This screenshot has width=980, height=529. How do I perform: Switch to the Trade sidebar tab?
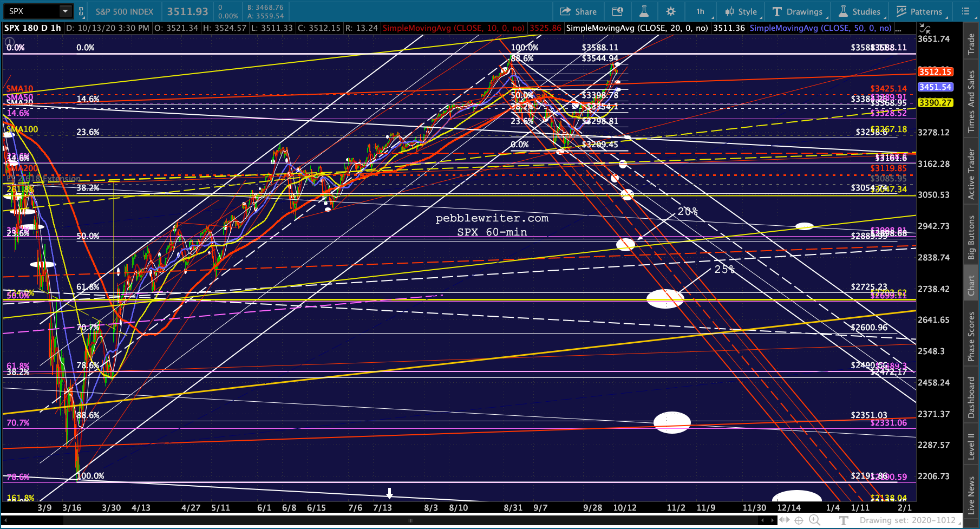(x=971, y=43)
